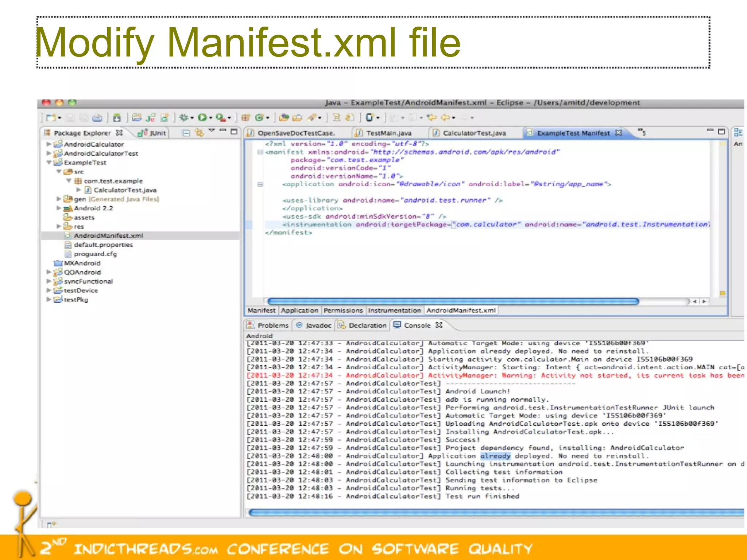The image size is (747, 560).
Task: Close the ExampleTest Manifest editor tab
Action: point(618,132)
